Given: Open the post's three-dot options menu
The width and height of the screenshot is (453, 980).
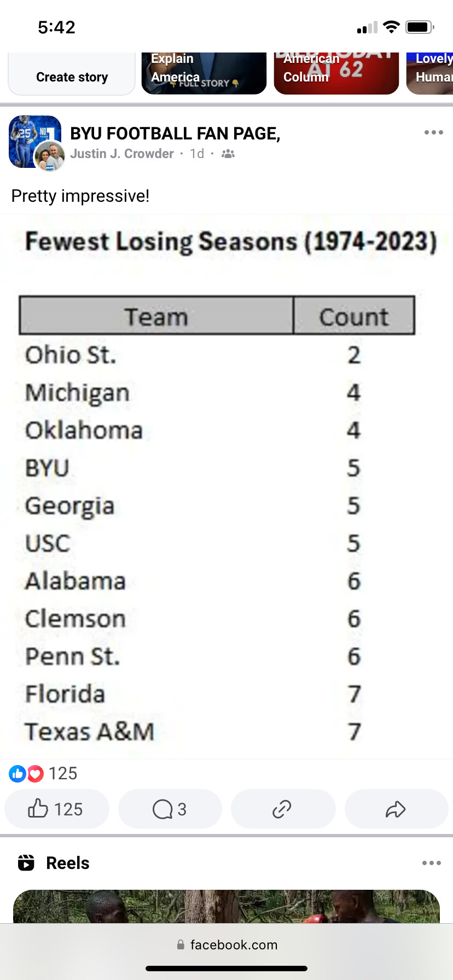Looking at the screenshot, I should coord(433,132).
